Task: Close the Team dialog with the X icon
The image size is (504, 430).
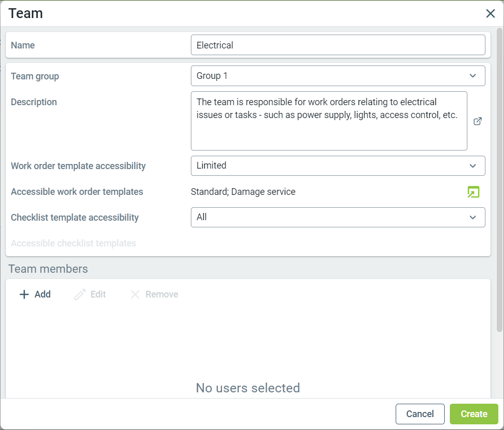Action: tap(490, 13)
